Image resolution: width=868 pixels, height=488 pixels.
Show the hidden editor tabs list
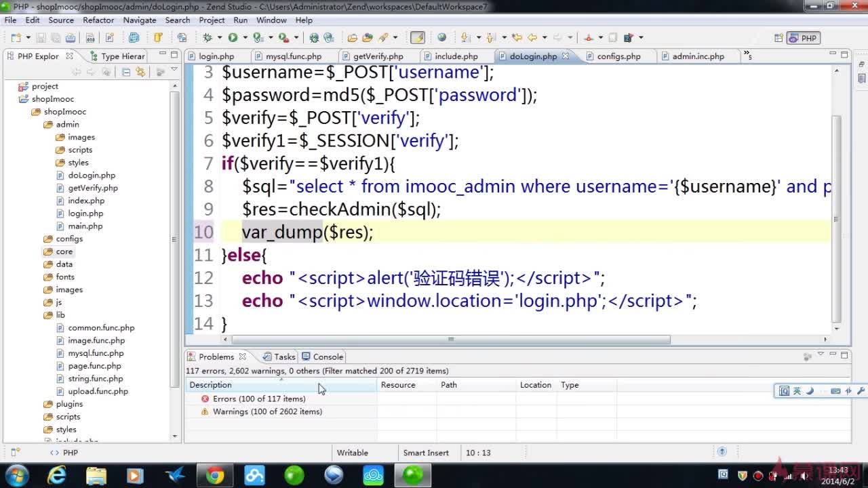pyautogui.click(x=747, y=55)
